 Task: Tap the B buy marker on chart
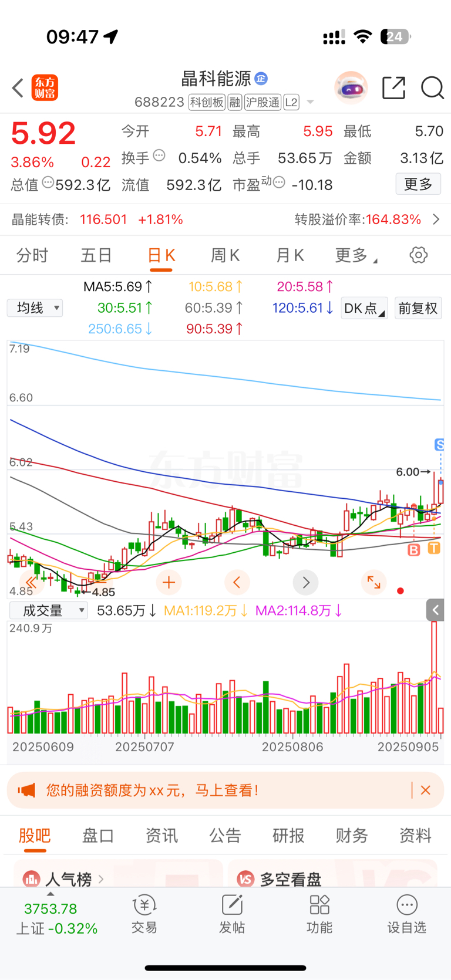point(414,550)
